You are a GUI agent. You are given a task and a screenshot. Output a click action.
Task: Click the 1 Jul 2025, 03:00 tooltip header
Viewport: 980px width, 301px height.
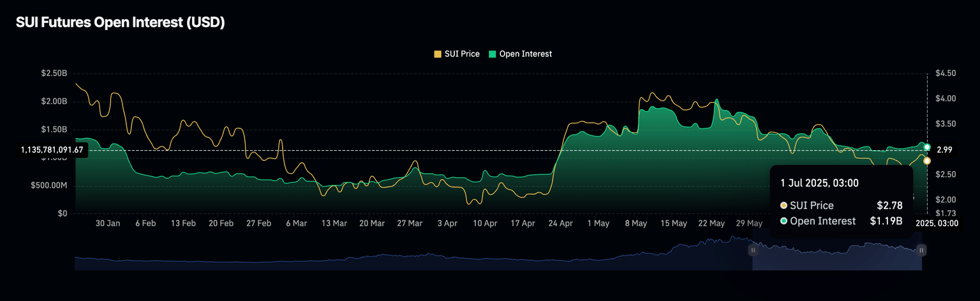coord(819,183)
